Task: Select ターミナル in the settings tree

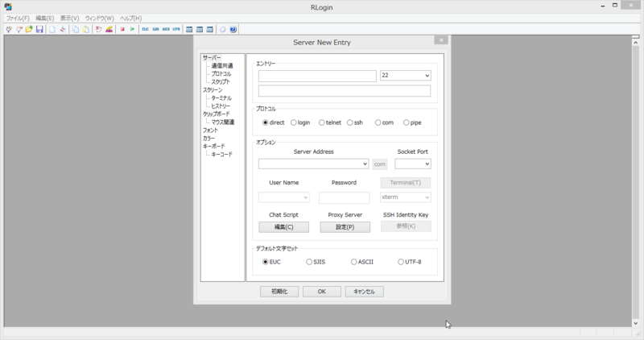Action: click(221, 97)
